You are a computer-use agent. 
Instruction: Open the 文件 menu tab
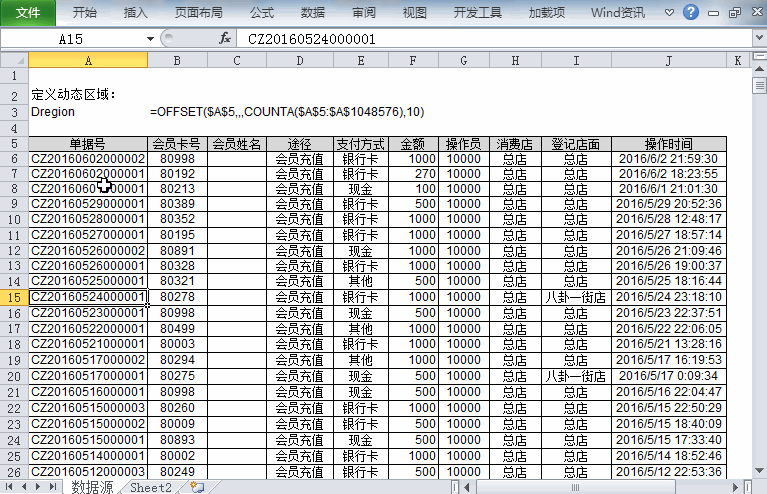28,13
